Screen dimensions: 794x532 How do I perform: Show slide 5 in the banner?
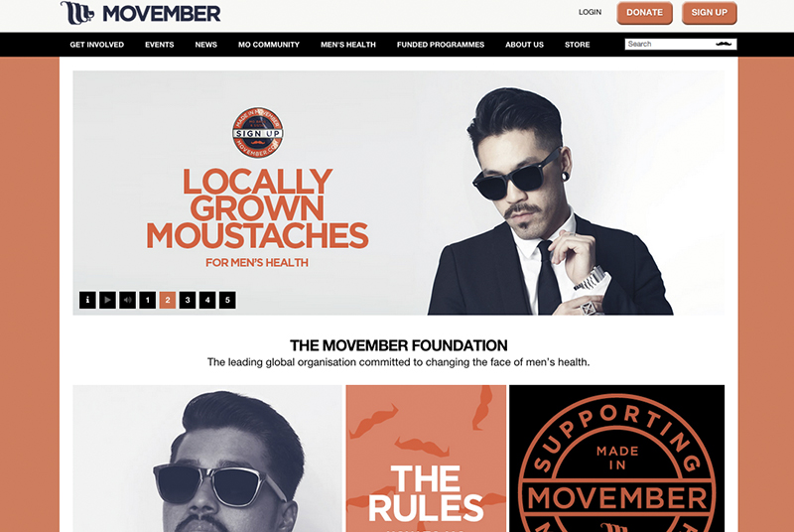[227, 300]
